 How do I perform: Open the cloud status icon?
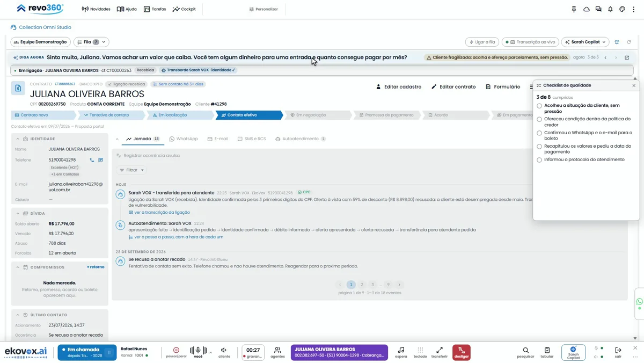[x=587, y=9]
